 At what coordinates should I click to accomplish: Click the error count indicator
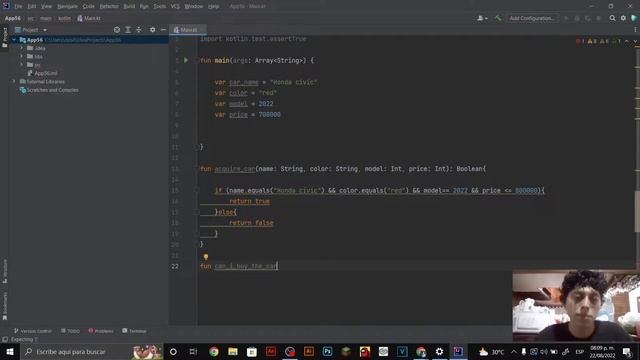pos(580,41)
